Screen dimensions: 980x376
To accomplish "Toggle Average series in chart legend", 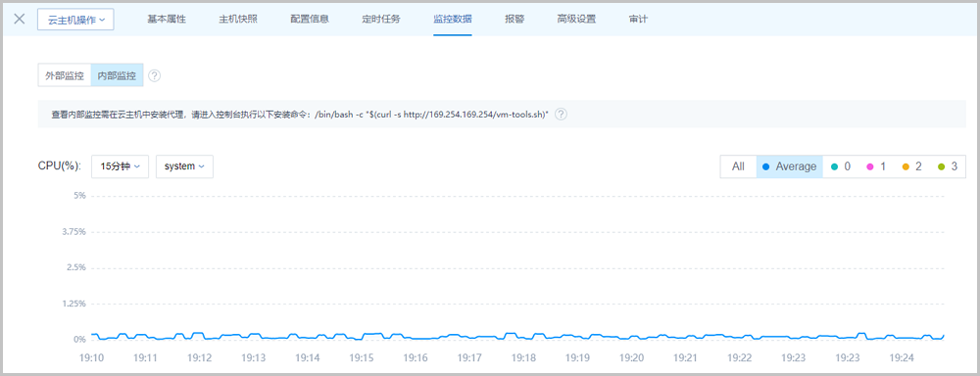I will click(x=789, y=166).
